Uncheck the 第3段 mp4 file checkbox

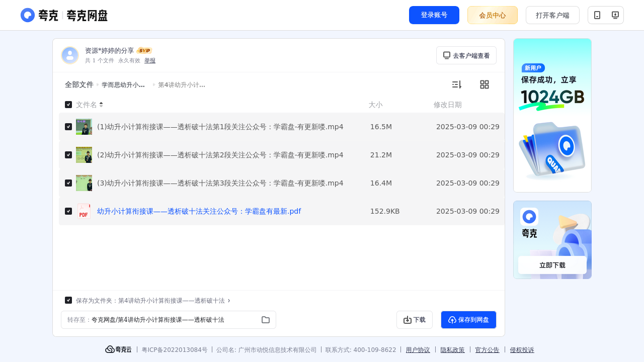click(68, 183)
